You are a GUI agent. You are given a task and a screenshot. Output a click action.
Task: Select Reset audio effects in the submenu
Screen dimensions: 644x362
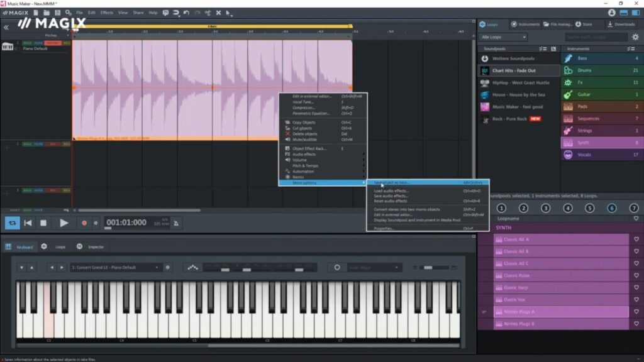click(428, 201)
